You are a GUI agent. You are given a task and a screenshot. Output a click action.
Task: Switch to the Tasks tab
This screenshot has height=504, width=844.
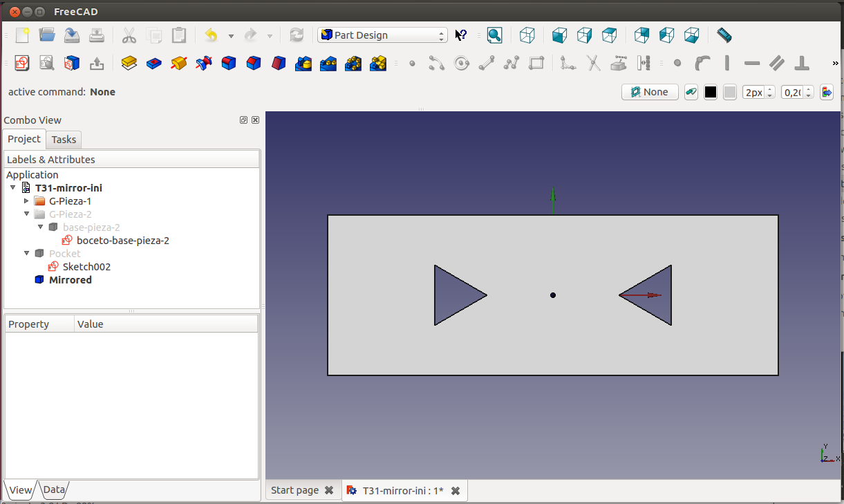point(64,140)
